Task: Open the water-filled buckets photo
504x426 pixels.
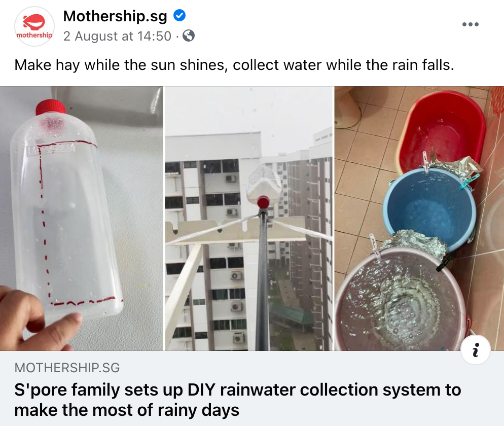Action: (x=419, y=219)
